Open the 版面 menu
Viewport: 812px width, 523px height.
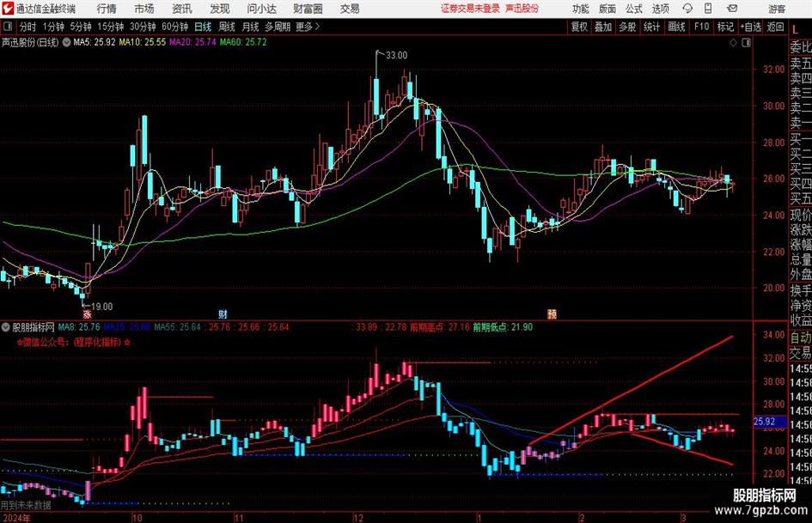click(607, 9)
